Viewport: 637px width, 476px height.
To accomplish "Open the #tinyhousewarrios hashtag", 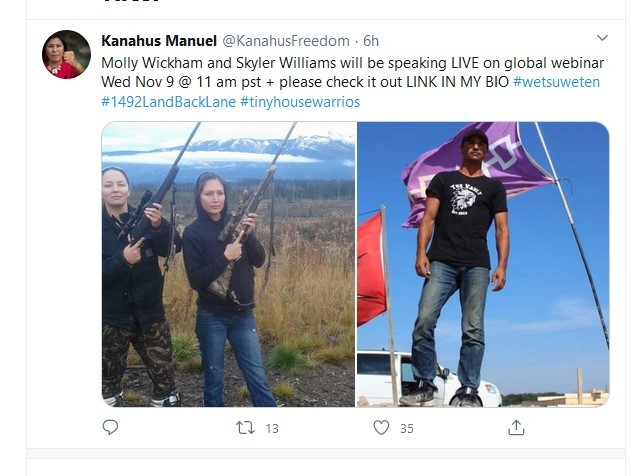I will [x=300, y=102].
